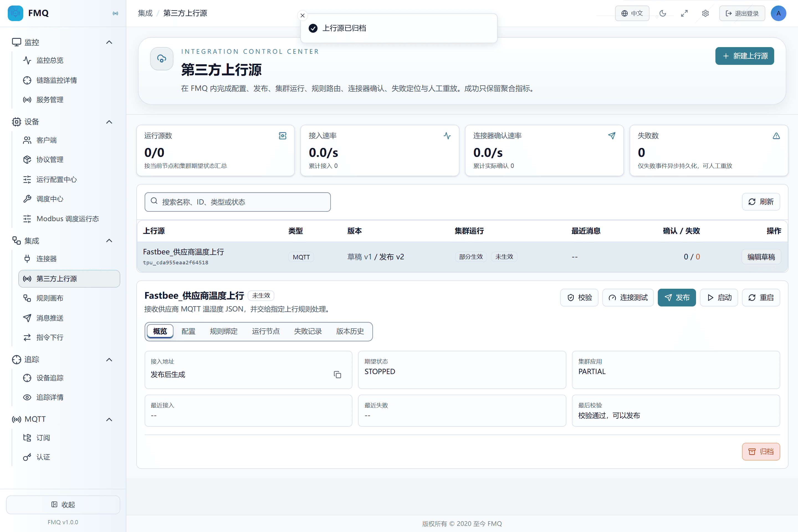Click the 退出登录 button
The image size is (798, 532).
coord(742,13)
